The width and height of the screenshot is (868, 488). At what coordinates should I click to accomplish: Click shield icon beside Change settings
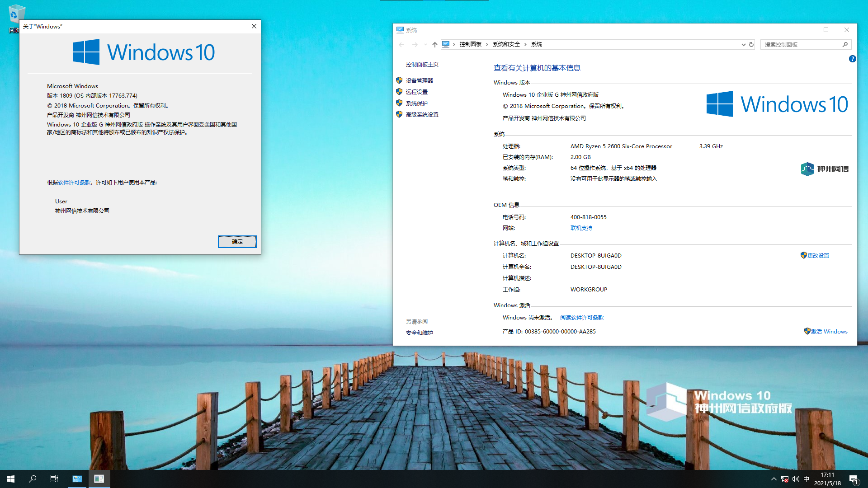click(x=803, y=255)
